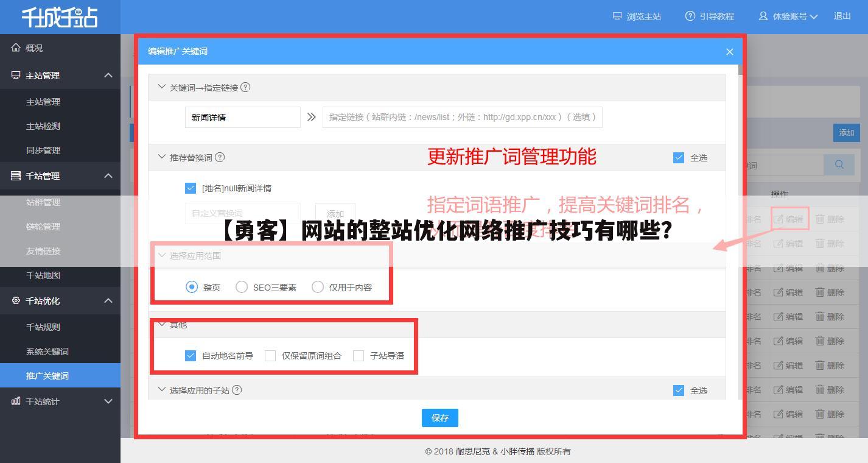This screenshot has width=868, height=463.
Task: Click help icon beside 选择应用的子站
Action: 237,390
